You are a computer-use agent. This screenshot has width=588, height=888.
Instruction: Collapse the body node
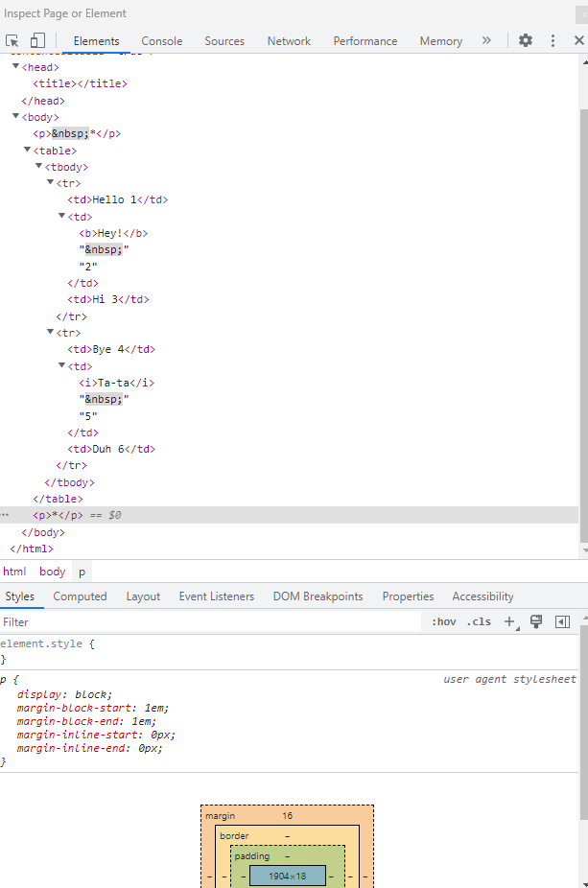[x=16, y=117]
